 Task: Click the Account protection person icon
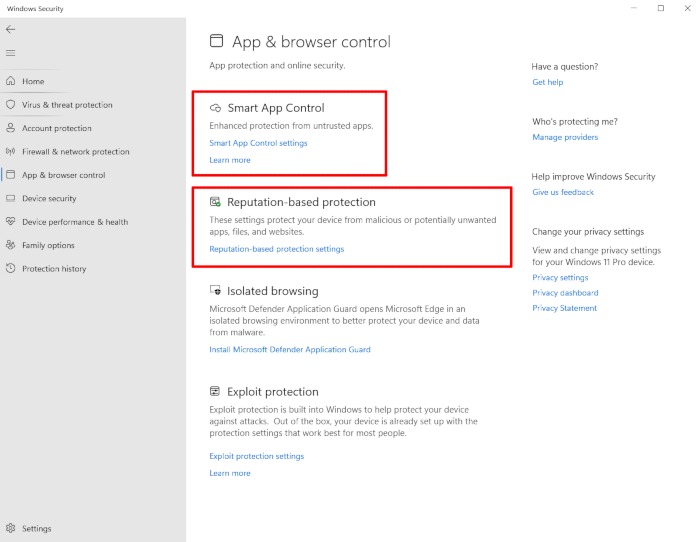[x=11, y=128]
